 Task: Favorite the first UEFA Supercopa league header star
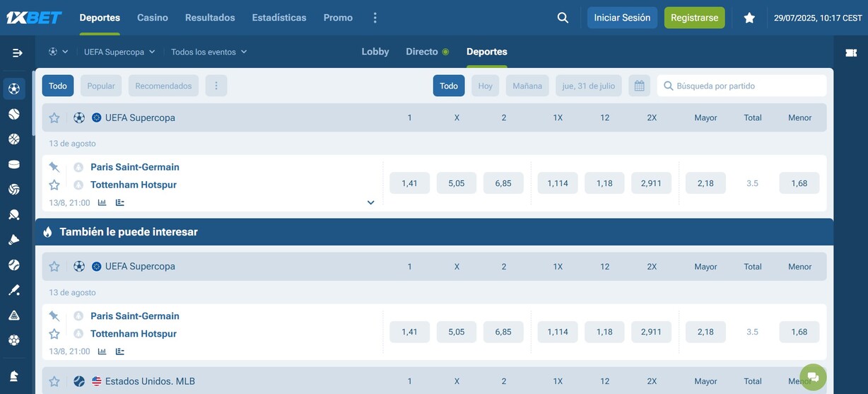coord(54,118)
